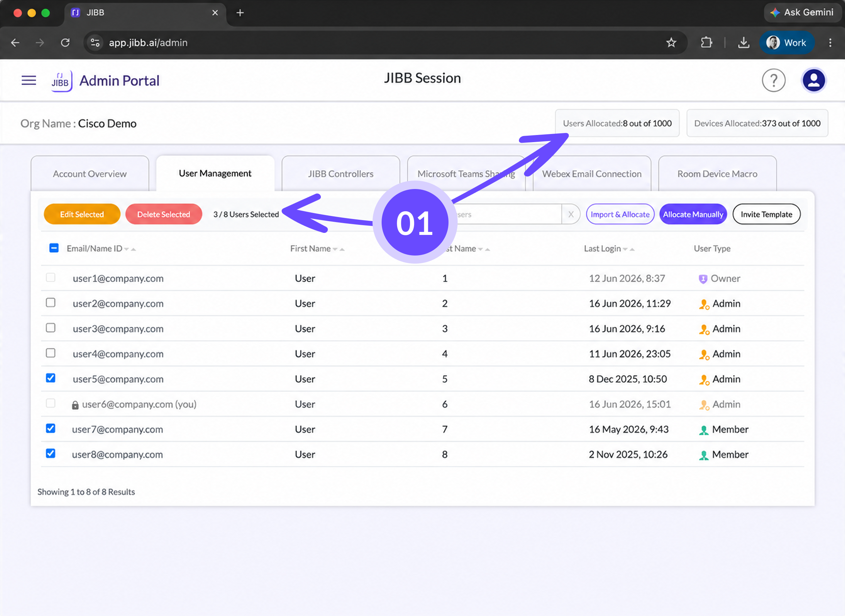Click the Delete Selected button

163,214
